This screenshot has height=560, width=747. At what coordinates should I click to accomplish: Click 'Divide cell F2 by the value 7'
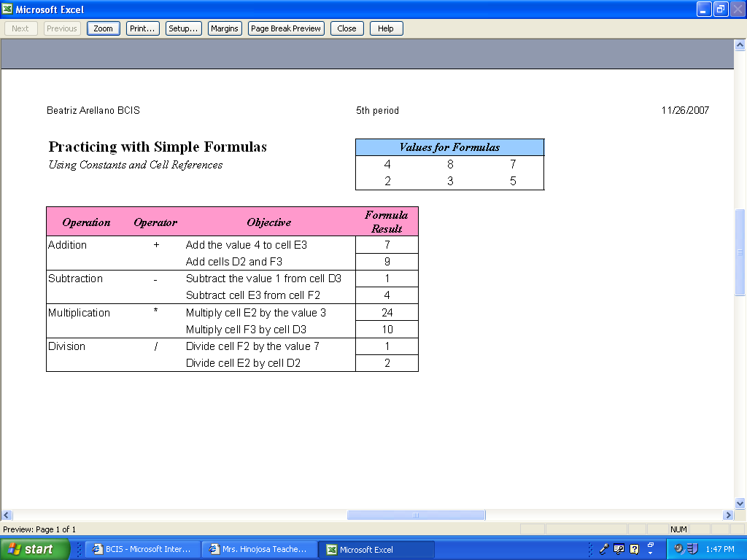coord(252,346)
